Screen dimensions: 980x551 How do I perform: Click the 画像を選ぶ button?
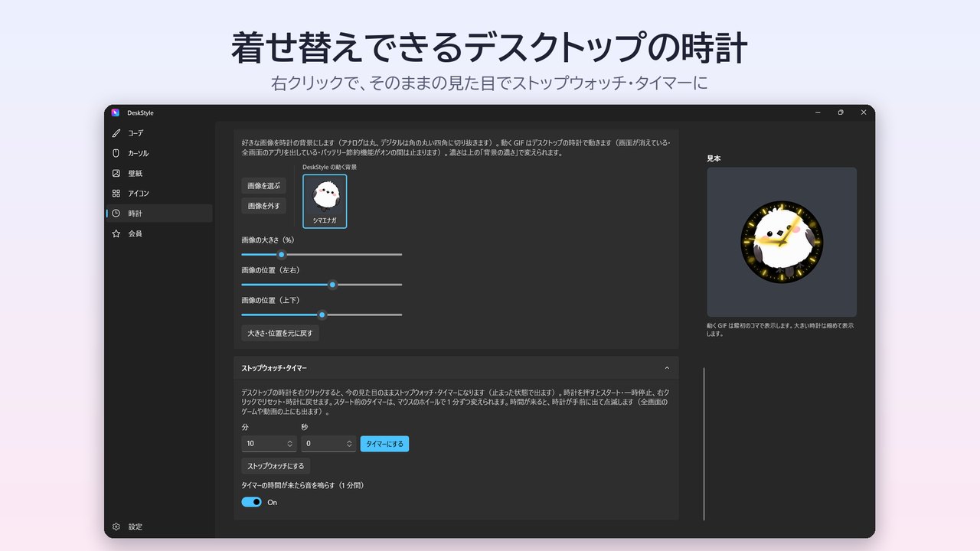pyautogui.click(x=263, y=185)
